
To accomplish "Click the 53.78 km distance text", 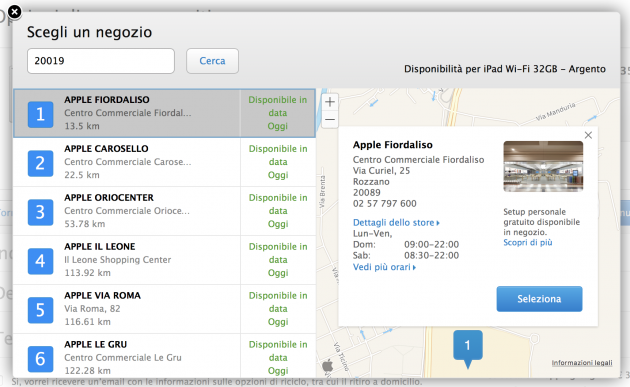I will coord(85,224).
